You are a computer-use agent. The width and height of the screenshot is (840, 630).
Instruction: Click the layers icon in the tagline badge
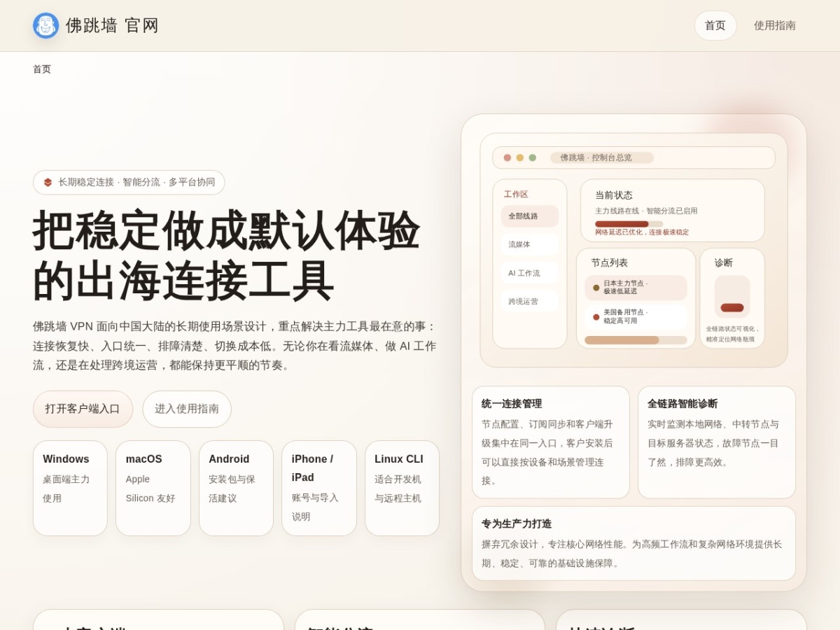click(x=48, y=183)
